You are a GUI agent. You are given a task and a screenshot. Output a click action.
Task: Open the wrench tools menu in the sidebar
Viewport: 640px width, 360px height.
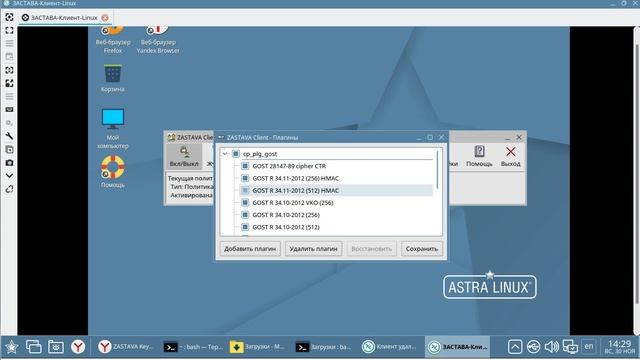tap(9, 136)
